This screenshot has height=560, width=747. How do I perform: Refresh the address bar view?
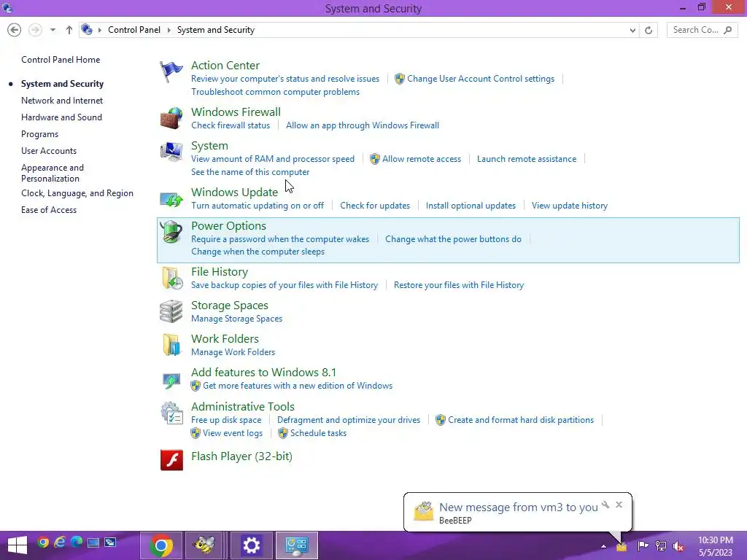pos(649,30)
